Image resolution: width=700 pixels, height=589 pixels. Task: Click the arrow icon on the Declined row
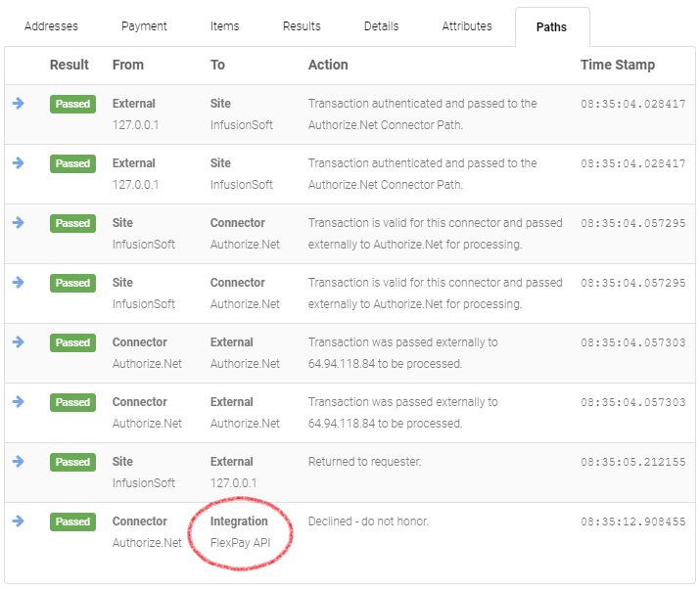point(19,521)
